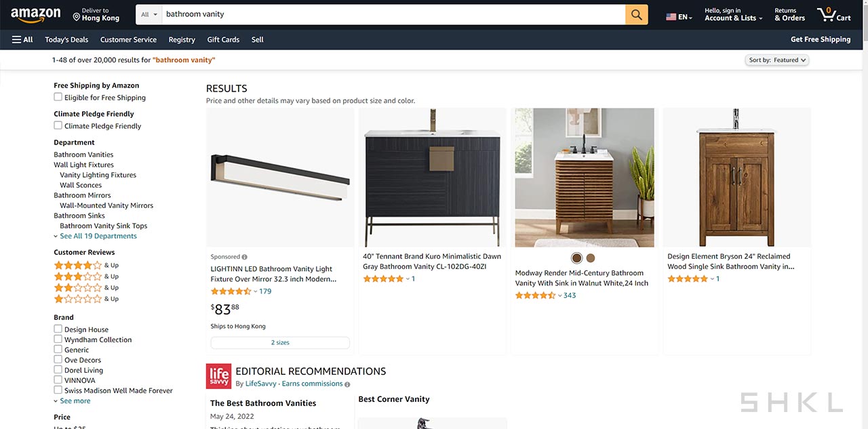Open the Bathroom Vanities department link
The height and width of the screenshot is (429, 868).
pos(83,155)
